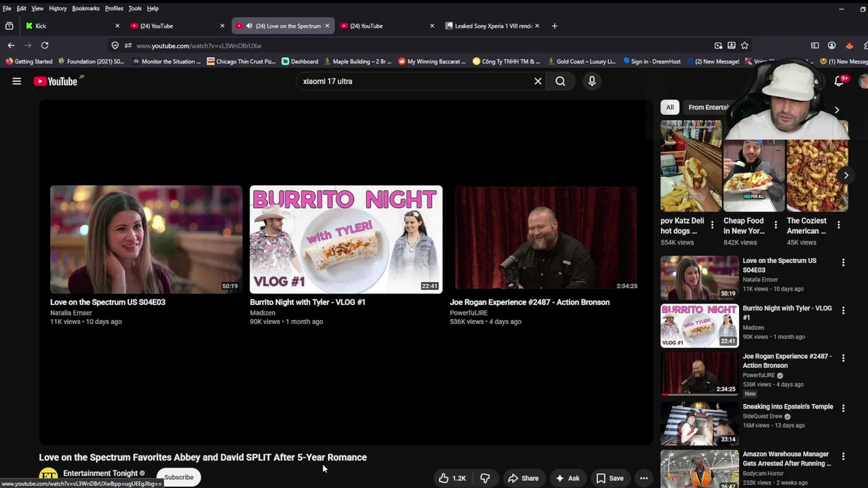Go back with the browser back arrow
The height and width of the screenshot is (488, 868).
(x=11, y=45)
